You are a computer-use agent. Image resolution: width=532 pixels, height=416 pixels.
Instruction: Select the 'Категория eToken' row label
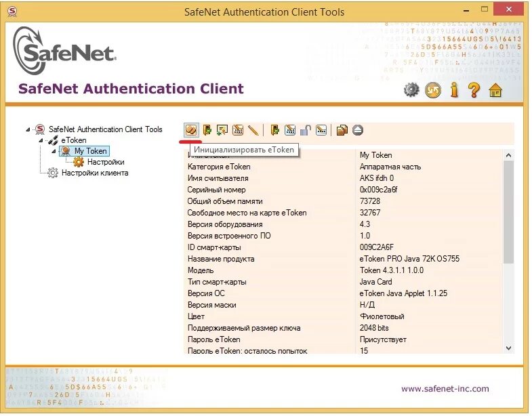click(219, 167)
